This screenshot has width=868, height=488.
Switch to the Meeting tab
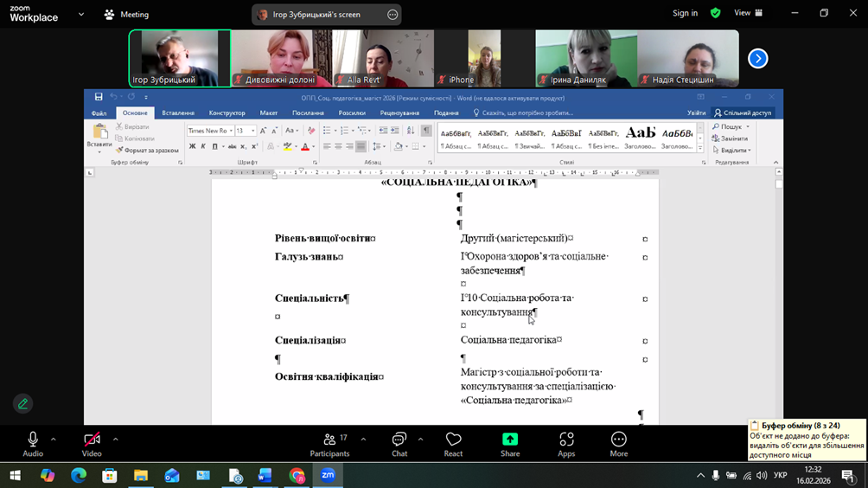(126, 14)
